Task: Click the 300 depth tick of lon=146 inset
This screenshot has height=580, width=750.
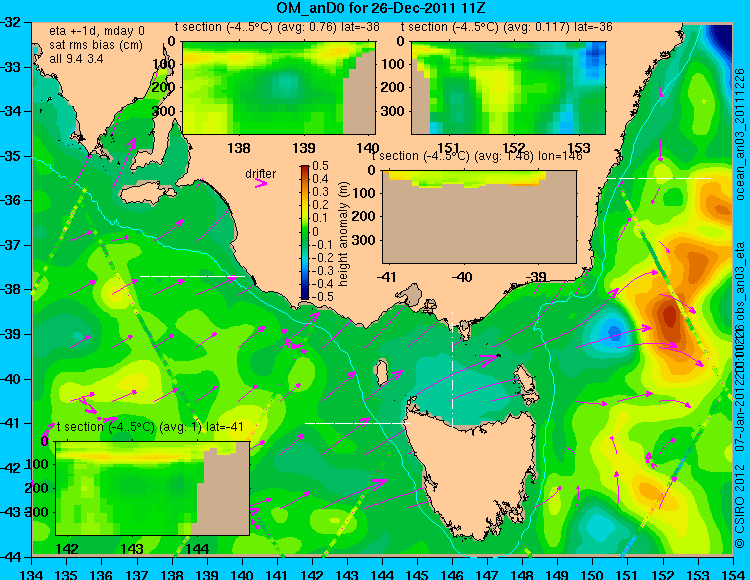Action: point(364,240)
